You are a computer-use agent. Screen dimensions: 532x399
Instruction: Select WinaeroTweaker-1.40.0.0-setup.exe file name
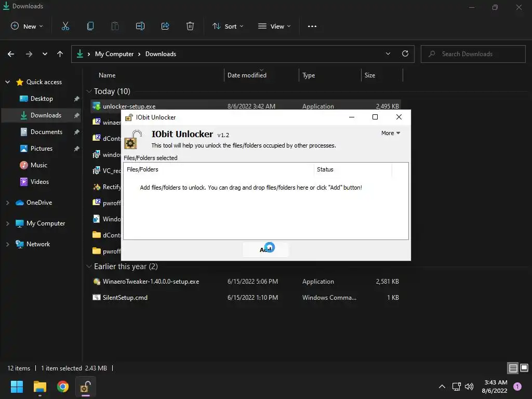151,281
